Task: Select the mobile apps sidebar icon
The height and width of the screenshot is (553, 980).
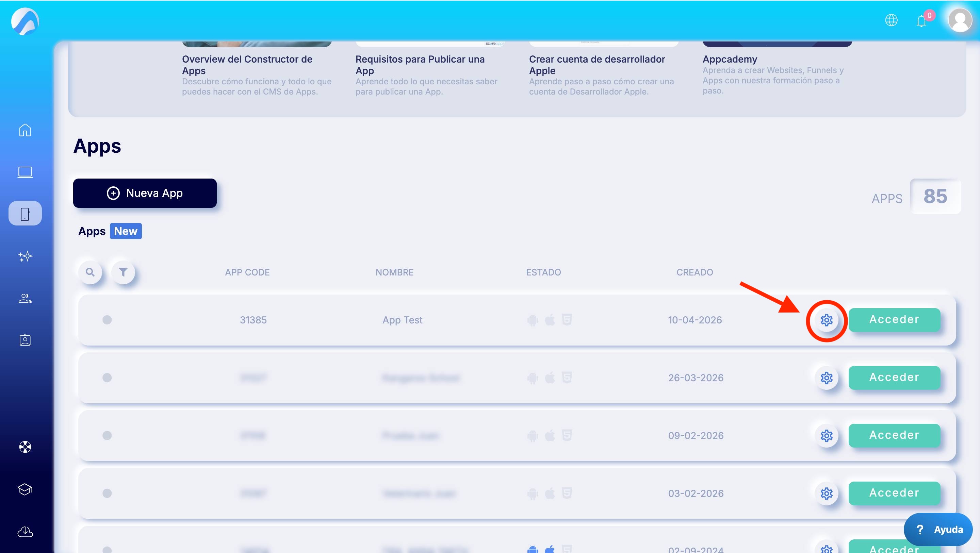Action: coord(25,214)
